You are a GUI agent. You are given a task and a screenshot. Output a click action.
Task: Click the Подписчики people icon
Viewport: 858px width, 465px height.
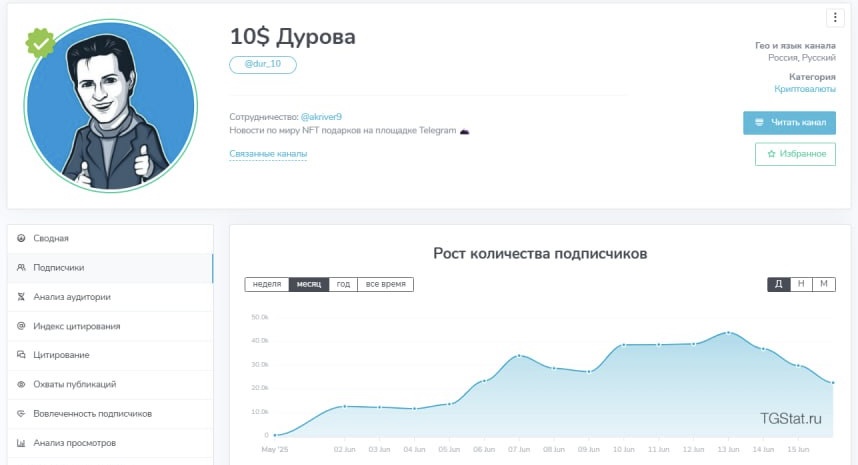coord(21,268)
